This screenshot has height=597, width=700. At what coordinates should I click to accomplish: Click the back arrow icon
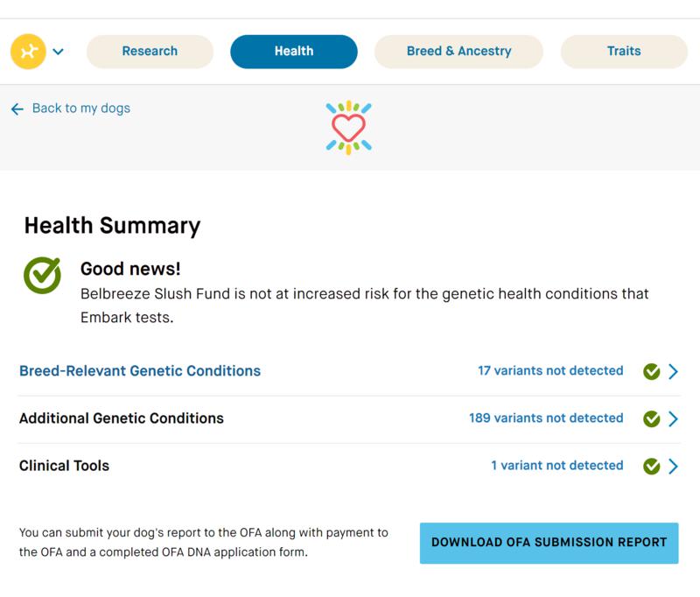(x=17, y=109)
